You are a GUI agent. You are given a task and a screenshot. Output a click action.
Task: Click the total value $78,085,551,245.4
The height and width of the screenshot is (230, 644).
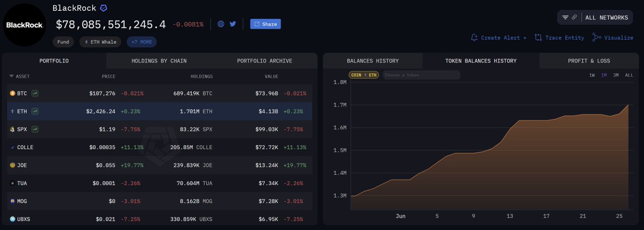(111, 24)
